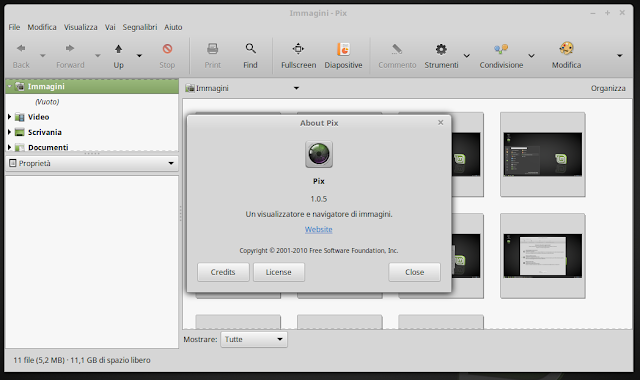Screen dimensions: 640x380
Task: Expand the Scrivania tree node
Action: pyautogui.click(x=9, y=132)
